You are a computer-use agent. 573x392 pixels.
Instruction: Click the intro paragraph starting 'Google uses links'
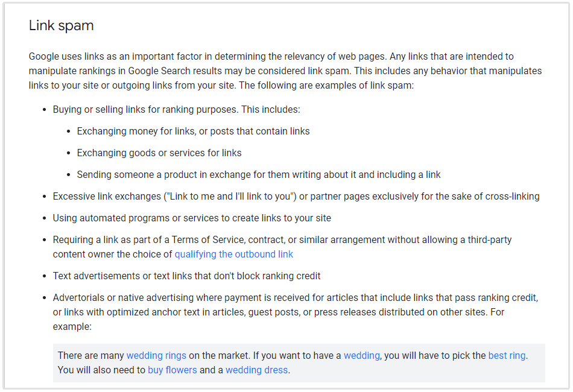click(x=285, y=71)
